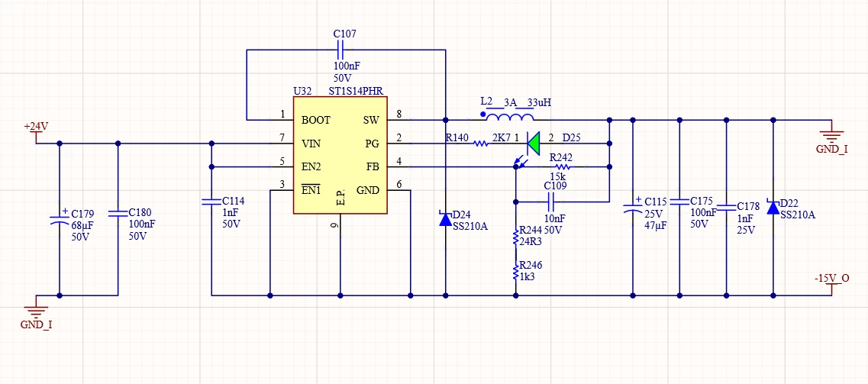Click the VIN pin label on U32

(311, 144)
